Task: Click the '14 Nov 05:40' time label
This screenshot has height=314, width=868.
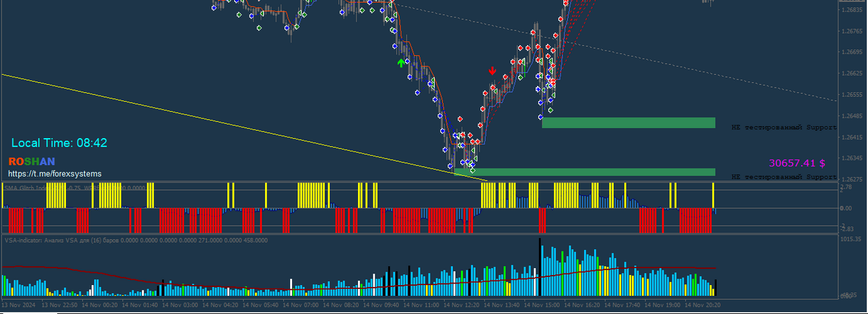Action: pos(260,305)
